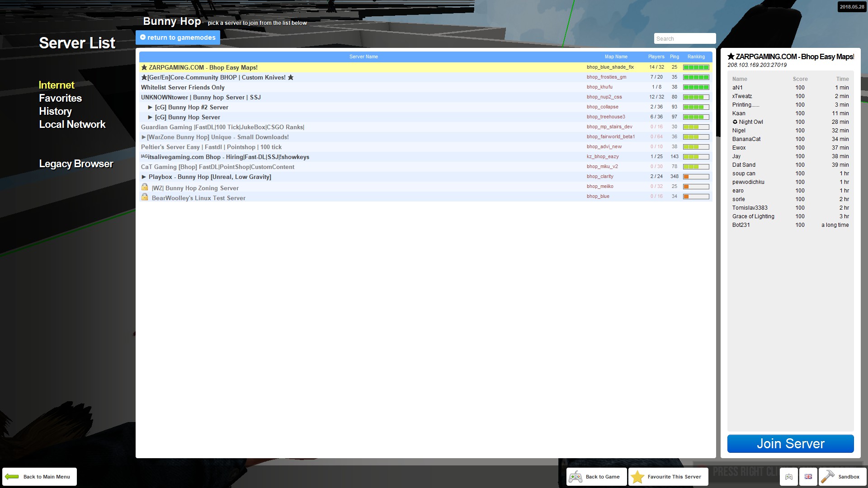
Task: Click the star icon beside ZARPGAMING.COM server
Action: coord(144,67)
